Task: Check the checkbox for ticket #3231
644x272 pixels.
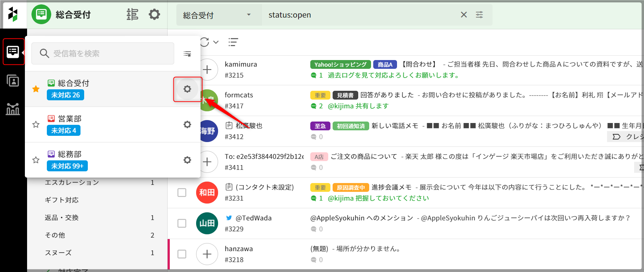Action: coord(182,193)
